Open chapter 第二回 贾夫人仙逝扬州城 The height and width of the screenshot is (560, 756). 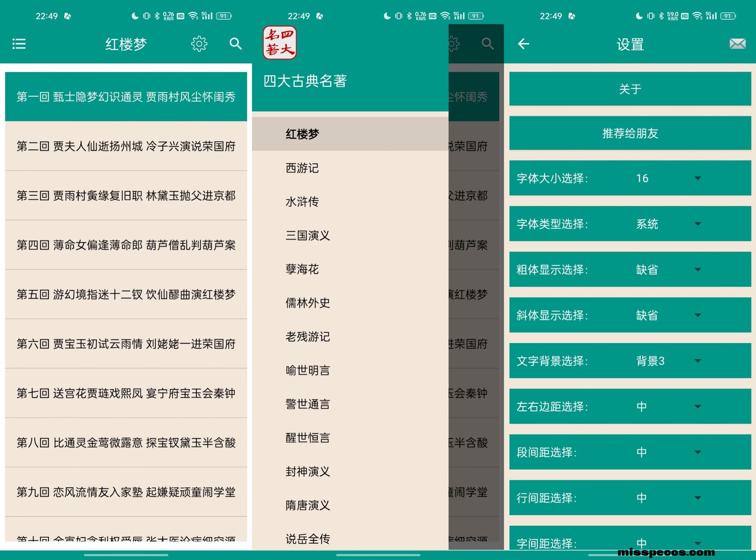tap(126, 146)
